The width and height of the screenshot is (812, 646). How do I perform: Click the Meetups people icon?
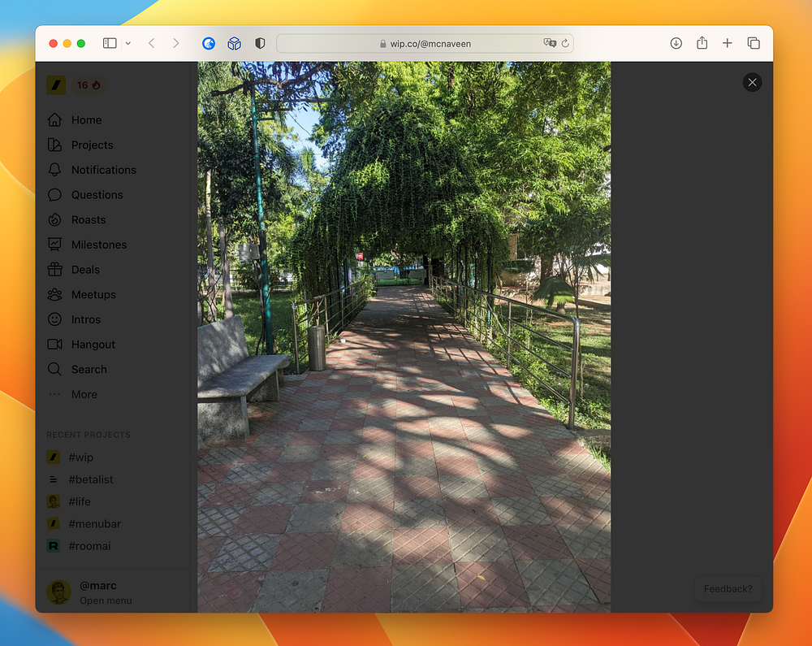(54, 294)
